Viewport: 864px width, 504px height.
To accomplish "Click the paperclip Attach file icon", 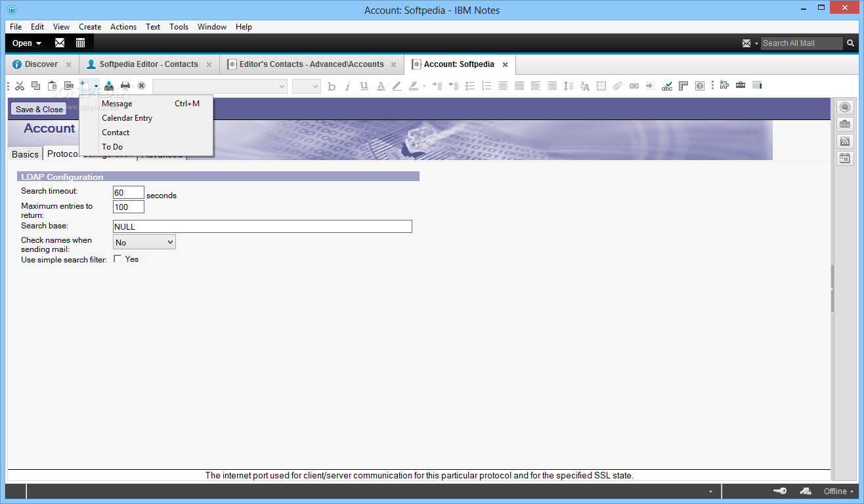I will [x=618, y=86].
